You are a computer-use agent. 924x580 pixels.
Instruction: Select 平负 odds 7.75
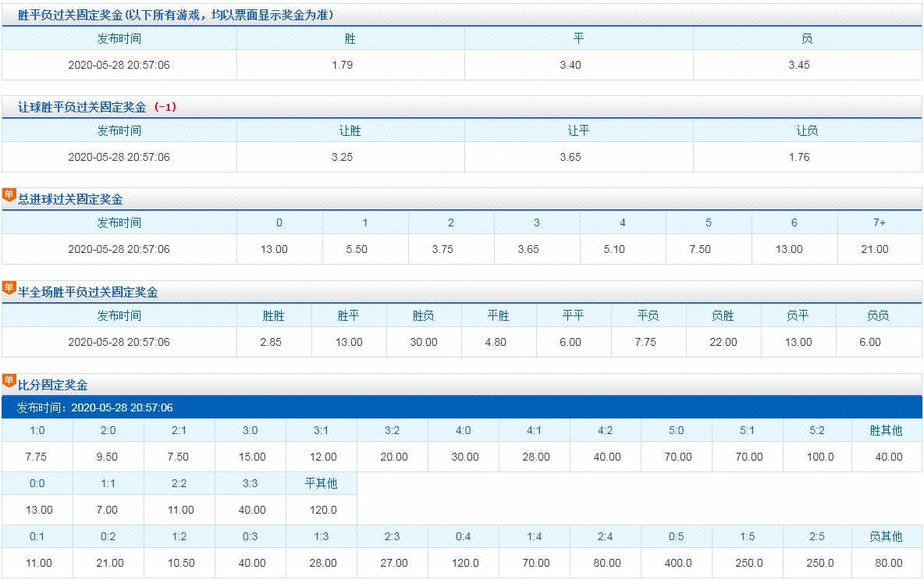(645, 342)
